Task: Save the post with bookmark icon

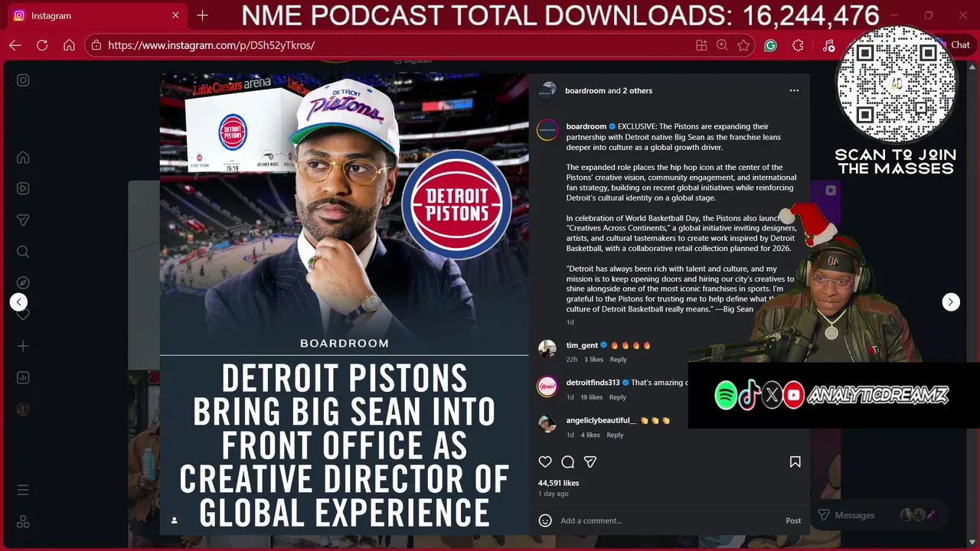Action: (795, 462)
